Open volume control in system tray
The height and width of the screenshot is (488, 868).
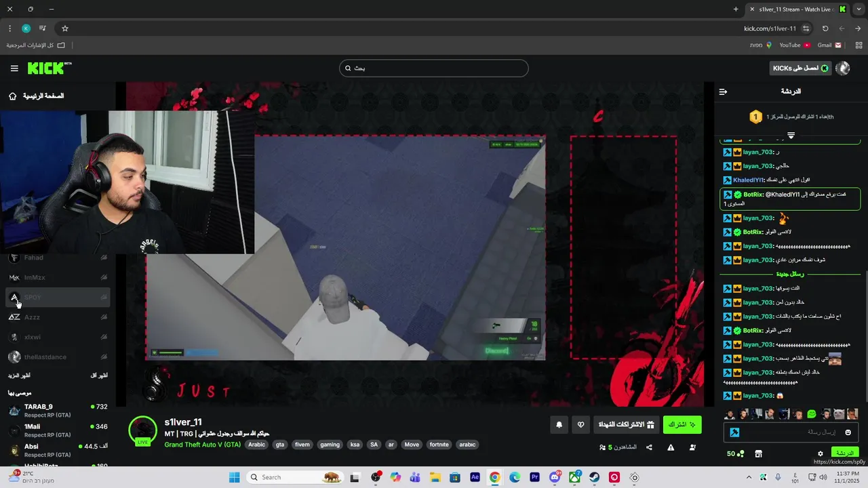click(x=824, y=477)
